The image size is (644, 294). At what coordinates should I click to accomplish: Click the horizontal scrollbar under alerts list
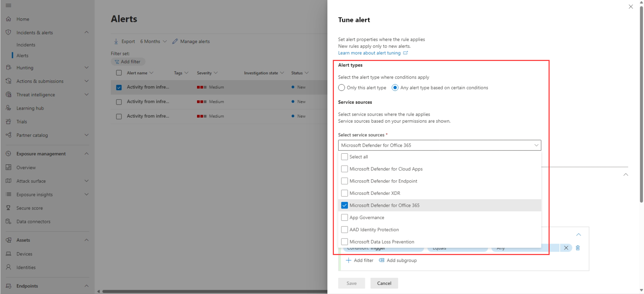pyautogui.click(x=214, y=291)
